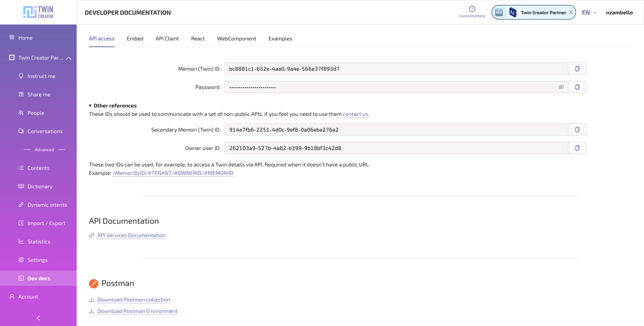The width and height of the screenshot is (644, 326).
Task: Switch to the Embed tab
Action: (x=135, y=39)
